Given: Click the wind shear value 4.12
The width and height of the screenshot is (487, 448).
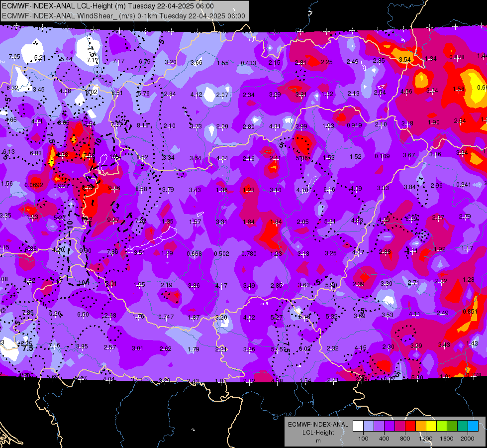Looking at the screenshot, I should click(196, 94).
